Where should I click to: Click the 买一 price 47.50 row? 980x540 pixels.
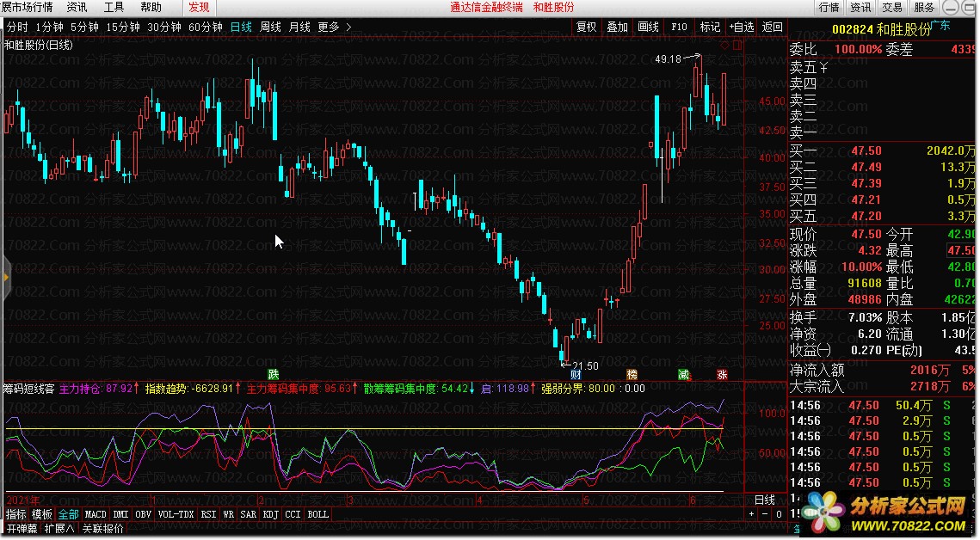[882, 150]
